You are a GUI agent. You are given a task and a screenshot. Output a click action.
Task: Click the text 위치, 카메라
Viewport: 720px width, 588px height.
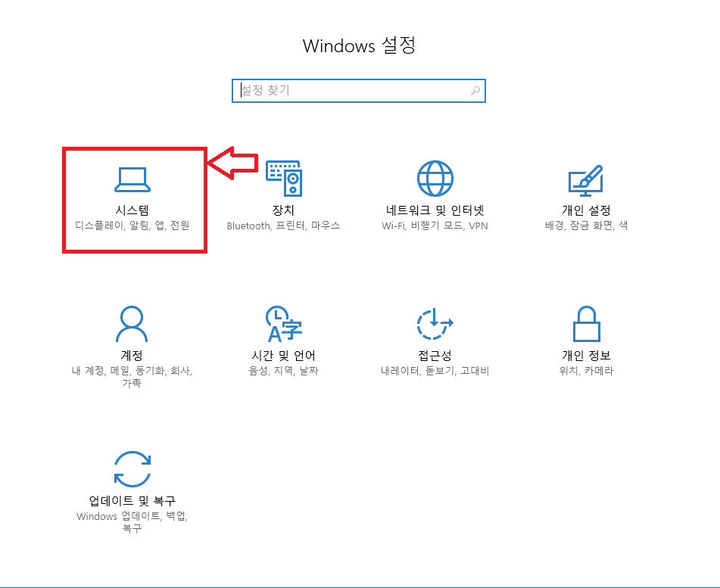click(x=587, y=370)
